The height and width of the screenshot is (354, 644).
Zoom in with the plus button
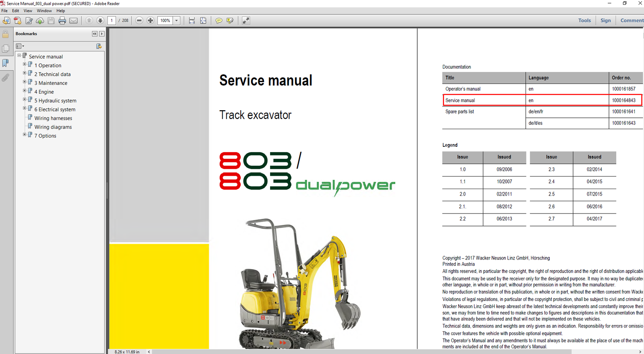coord(150,21)
